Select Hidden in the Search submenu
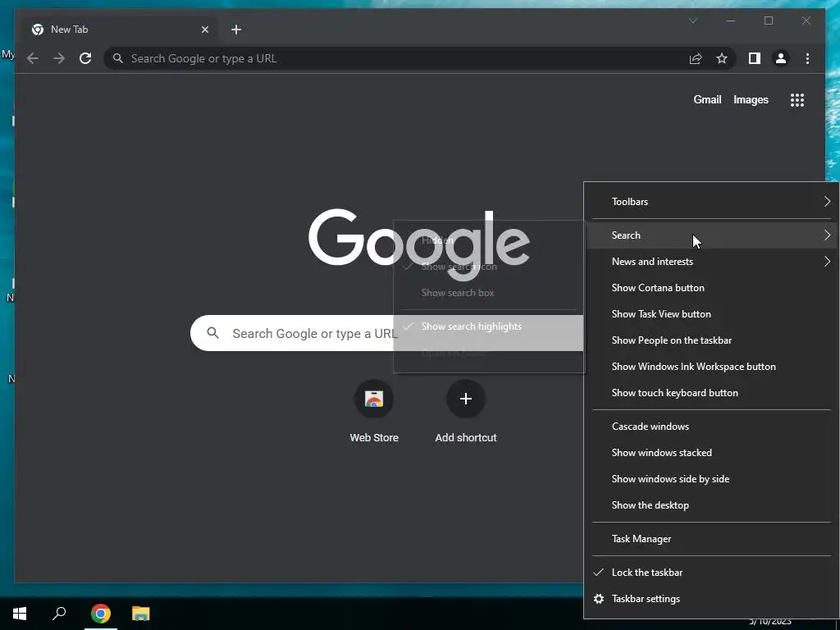The image size is (840, 630). [x=489, y=240]
